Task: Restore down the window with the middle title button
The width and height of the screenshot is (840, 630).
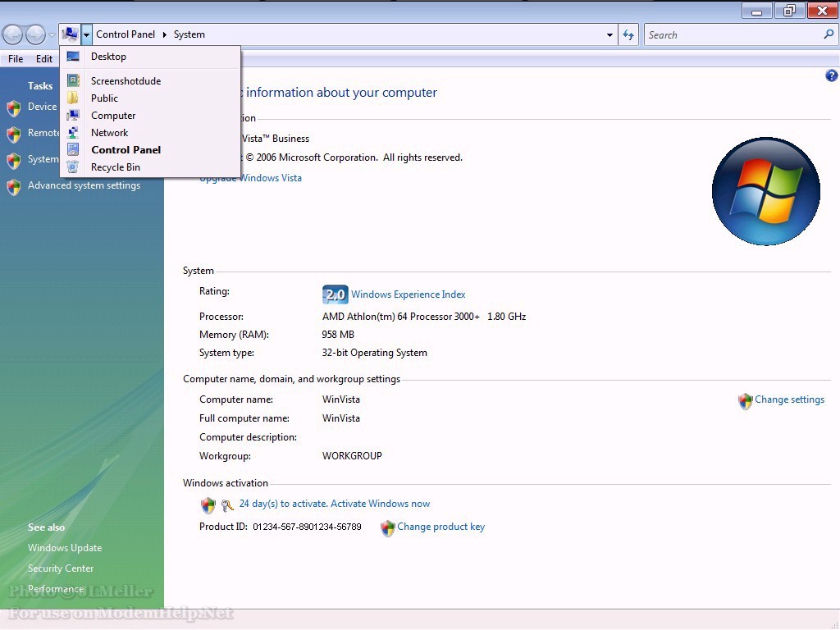Action: coord(790,10)
